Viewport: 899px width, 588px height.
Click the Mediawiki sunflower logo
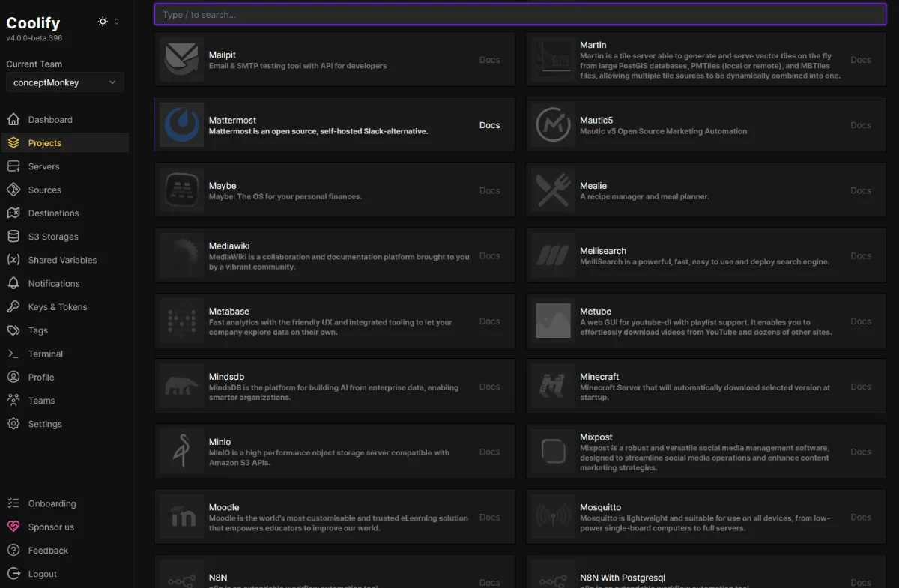(x=181, y=255)
